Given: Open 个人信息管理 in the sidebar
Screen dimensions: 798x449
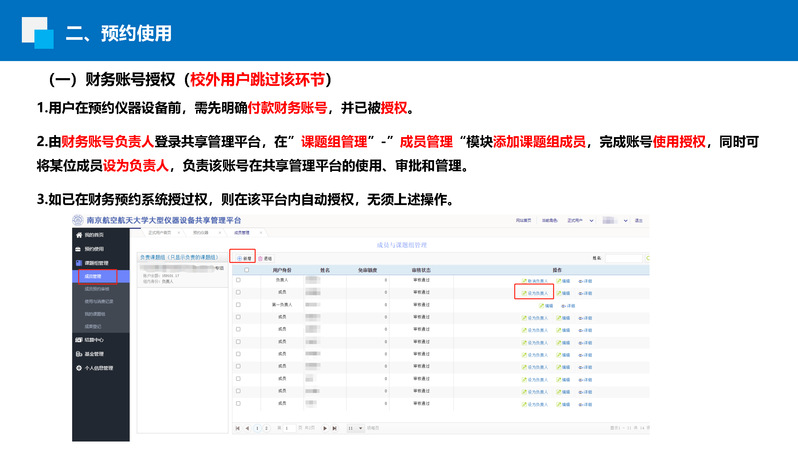Looking at the screenshot, I should pos(98,368).
